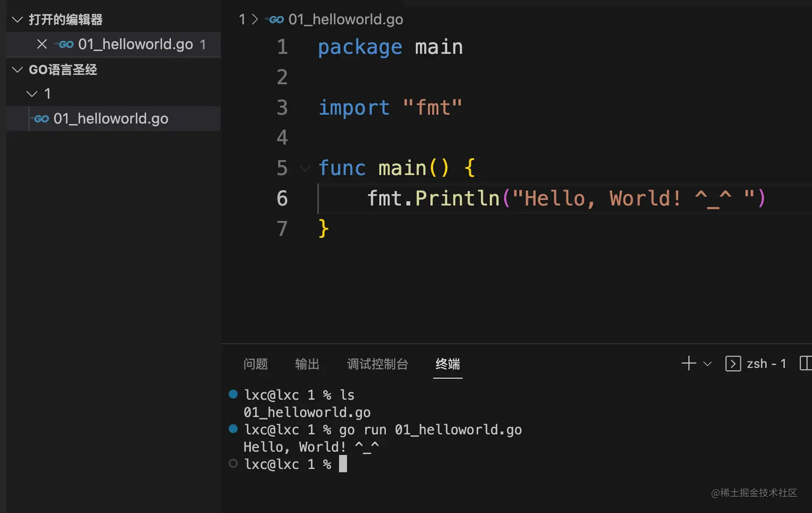This screenshot has height=513, width=812.
Task: Click the problem count badge 1 beside open editor
Action: [203, 45]
